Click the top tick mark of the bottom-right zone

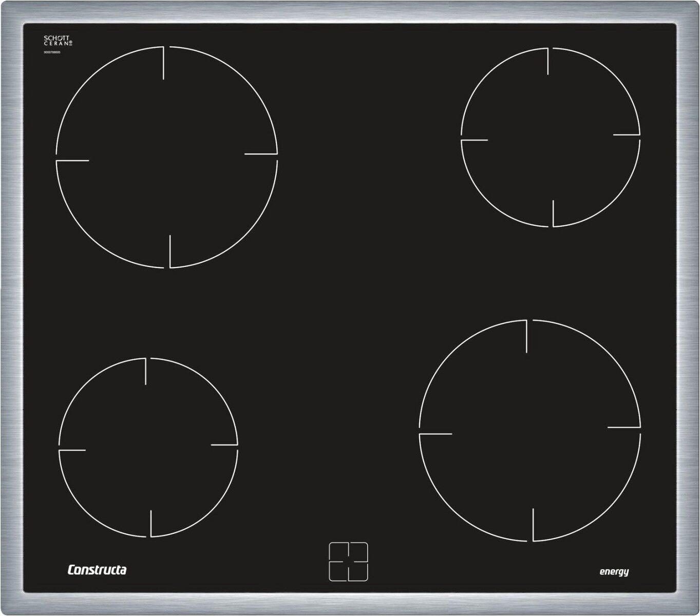pos(527,336)
